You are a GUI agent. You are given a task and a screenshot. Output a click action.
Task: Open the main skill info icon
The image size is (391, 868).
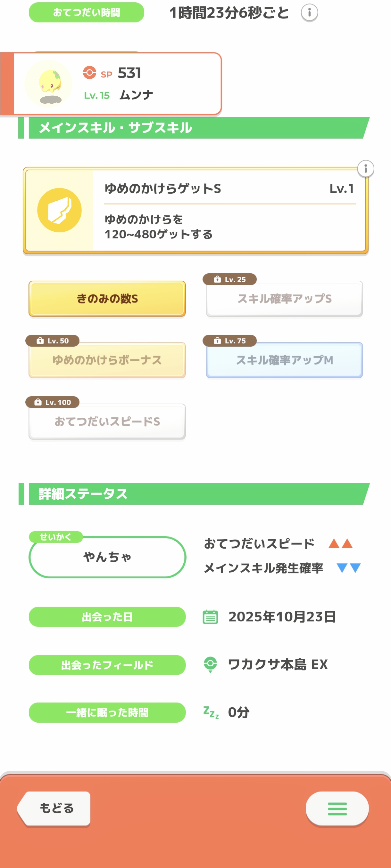coord(365,168)
